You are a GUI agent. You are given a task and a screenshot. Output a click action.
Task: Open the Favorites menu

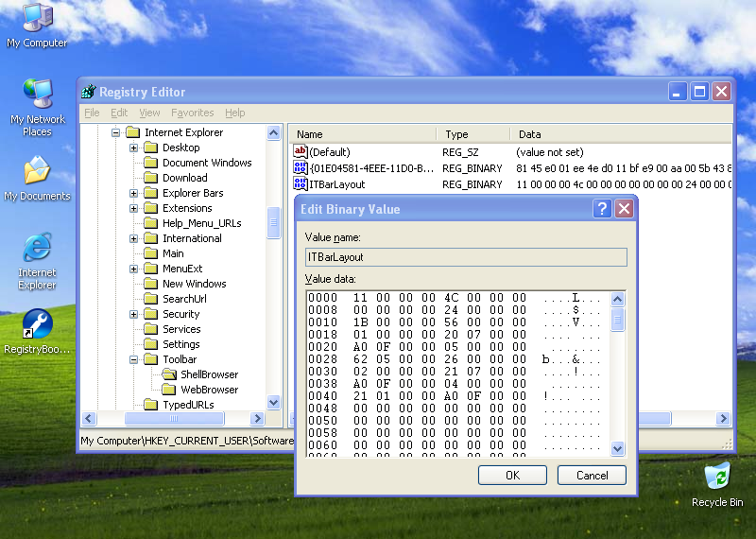193,113
